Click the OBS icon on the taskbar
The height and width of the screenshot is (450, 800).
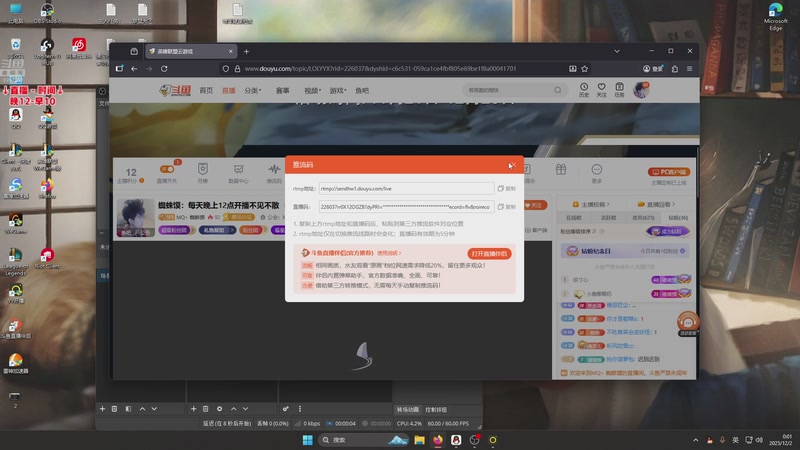click(474, 440)
